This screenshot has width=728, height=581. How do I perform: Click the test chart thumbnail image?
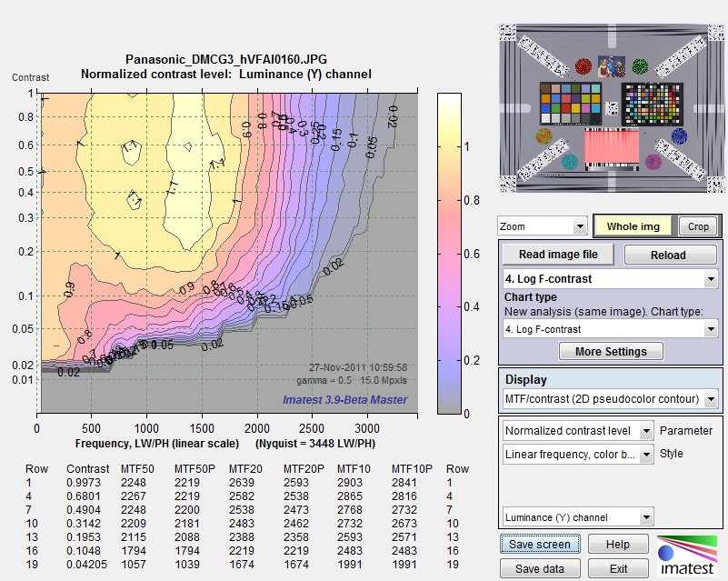611,109
